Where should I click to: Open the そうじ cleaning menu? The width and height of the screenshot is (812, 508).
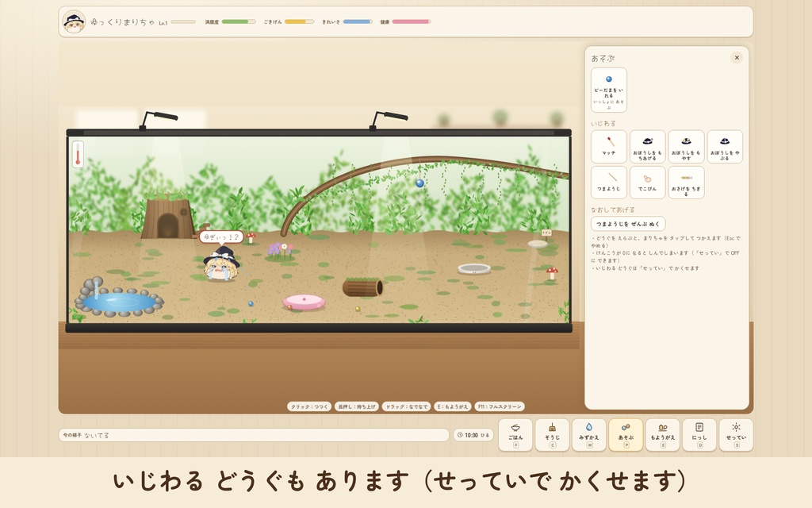[552, 435]
